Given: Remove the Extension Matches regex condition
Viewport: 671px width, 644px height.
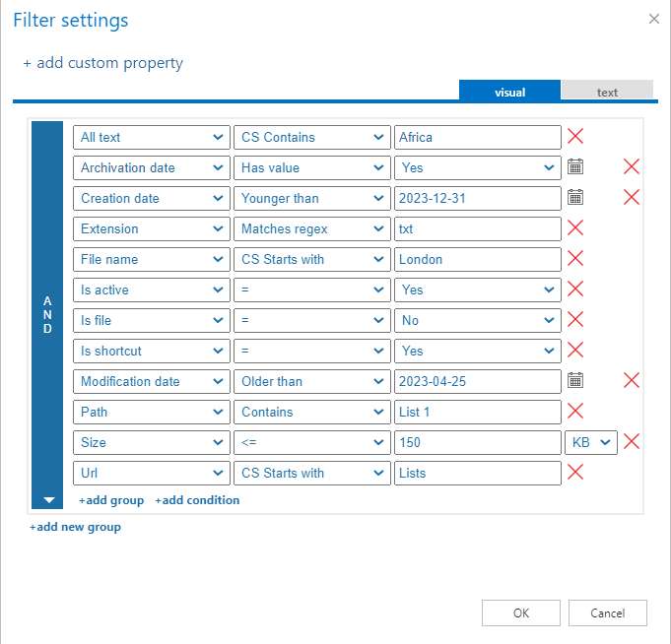Looking at the screenshot, I should [x=575, y=228].
